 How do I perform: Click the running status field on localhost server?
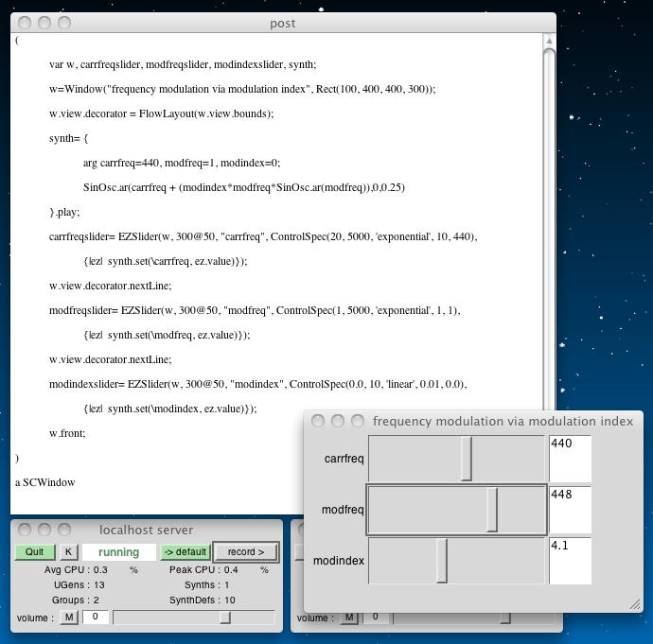[x=119, y=552]
